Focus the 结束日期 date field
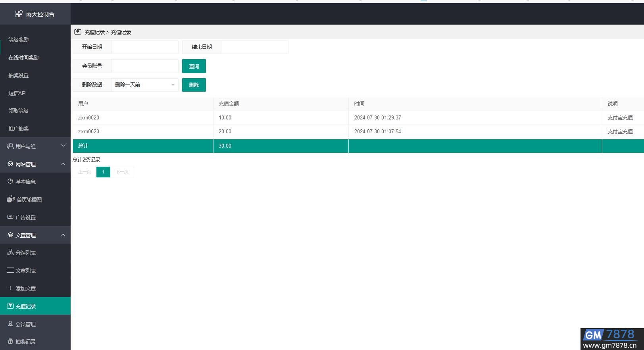The height and width of the screenshot is (350, 644). 255,47
